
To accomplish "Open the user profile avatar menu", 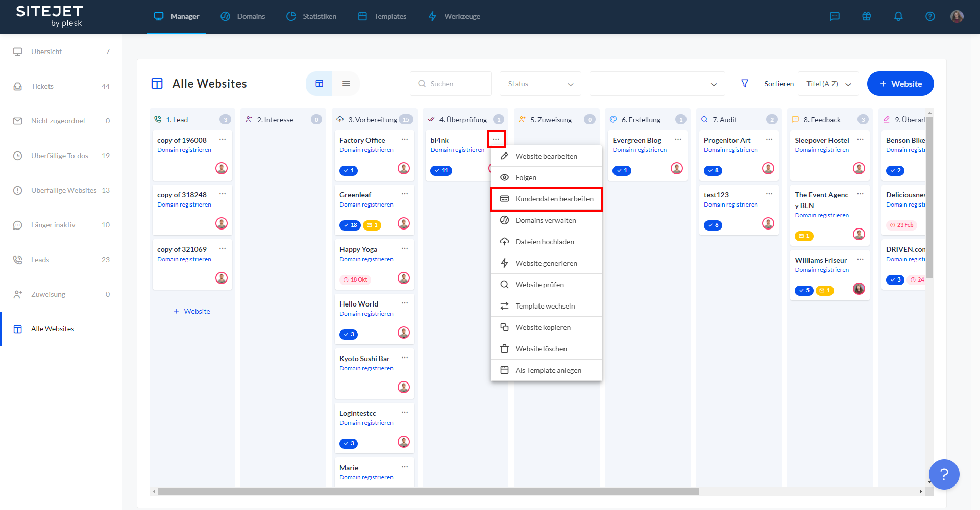I will click(x=957, y=16).
